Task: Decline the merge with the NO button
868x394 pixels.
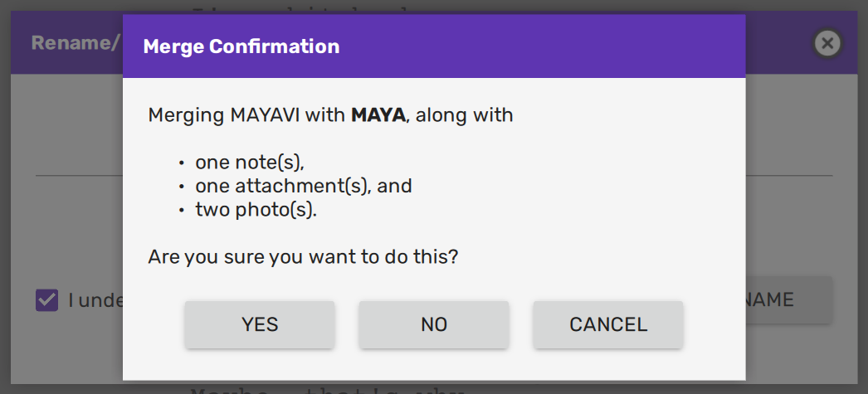Action: [434, 324]
